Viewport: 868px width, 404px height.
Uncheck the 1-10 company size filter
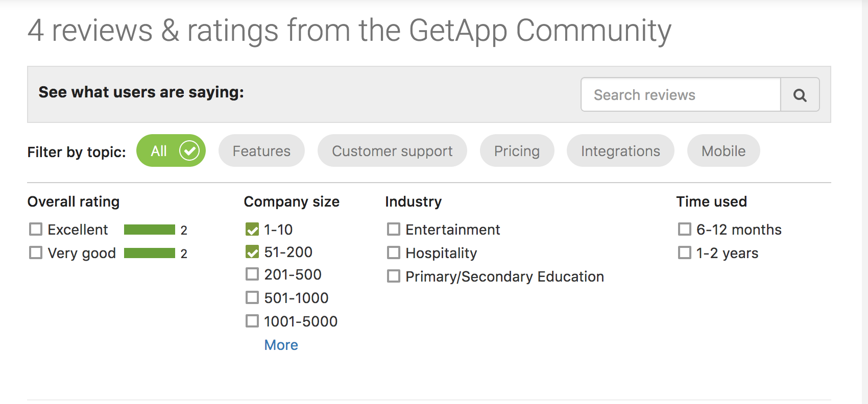[x=252, y=229]
